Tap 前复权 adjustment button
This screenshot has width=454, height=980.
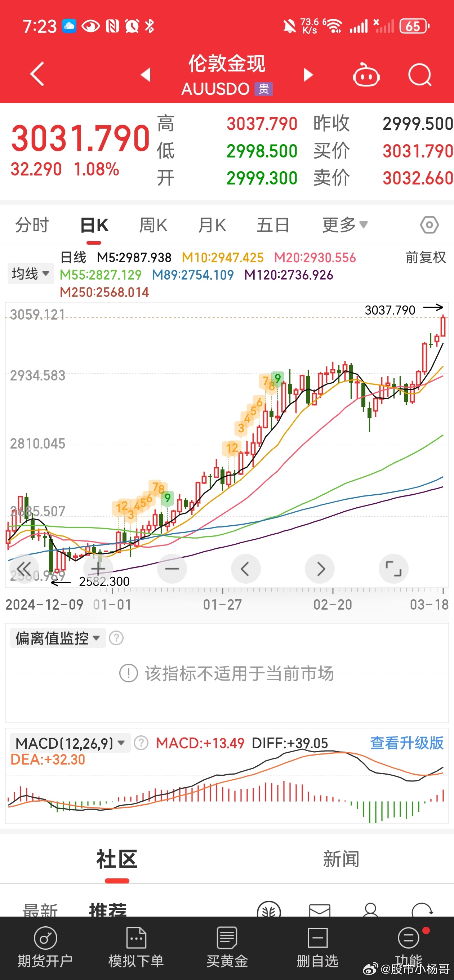426,258
